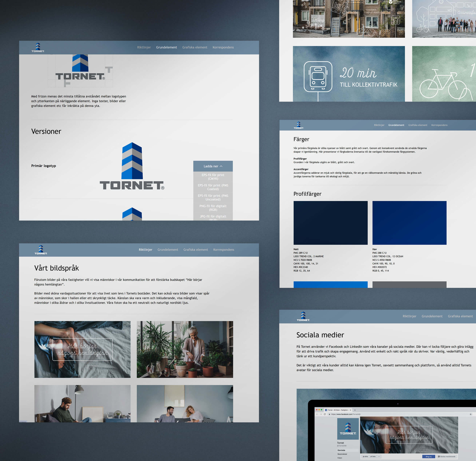Click the Primär logotyp label

pos(43,166)
